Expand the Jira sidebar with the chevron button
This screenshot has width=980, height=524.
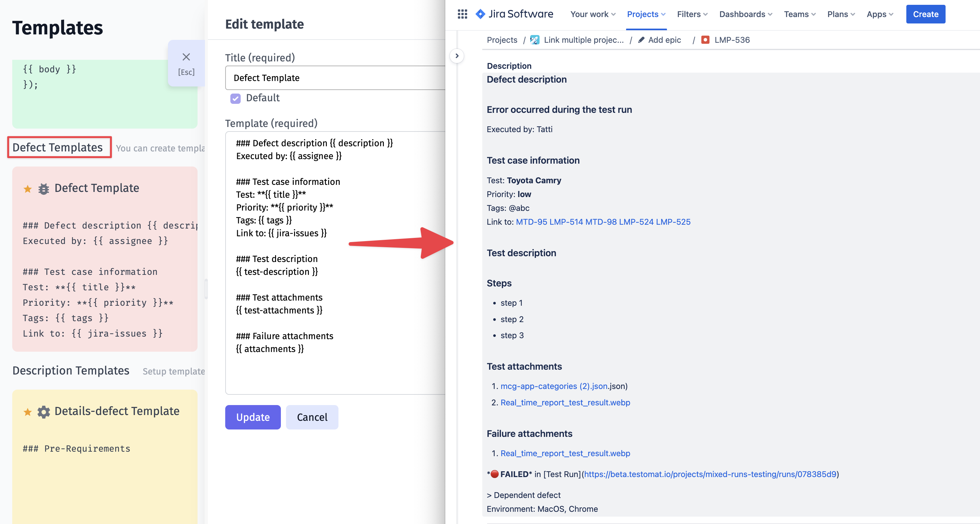click(x=457, y=56)
